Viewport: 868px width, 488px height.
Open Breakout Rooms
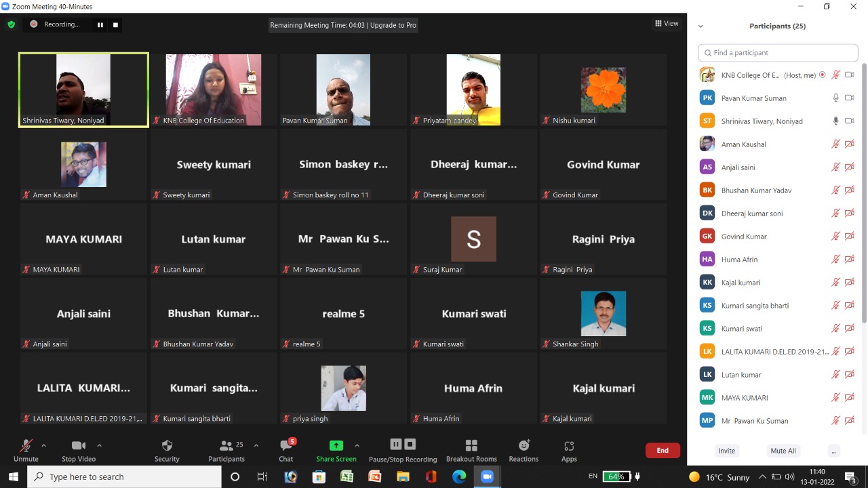click(471, 450)
